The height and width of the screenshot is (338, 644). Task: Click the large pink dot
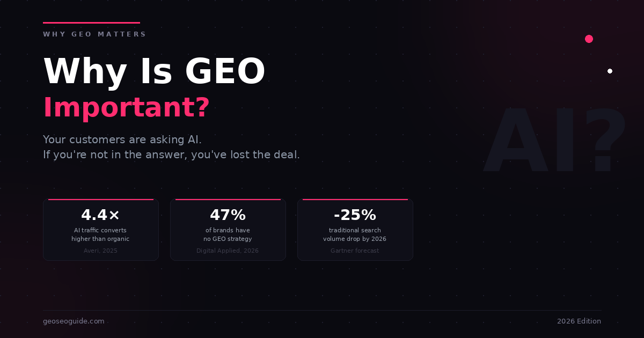pos(589,39)
